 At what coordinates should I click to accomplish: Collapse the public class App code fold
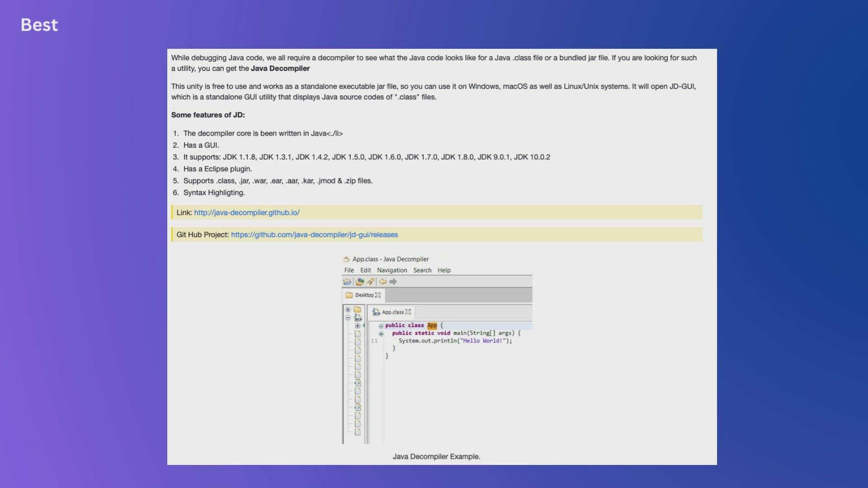tap(381, 326)
